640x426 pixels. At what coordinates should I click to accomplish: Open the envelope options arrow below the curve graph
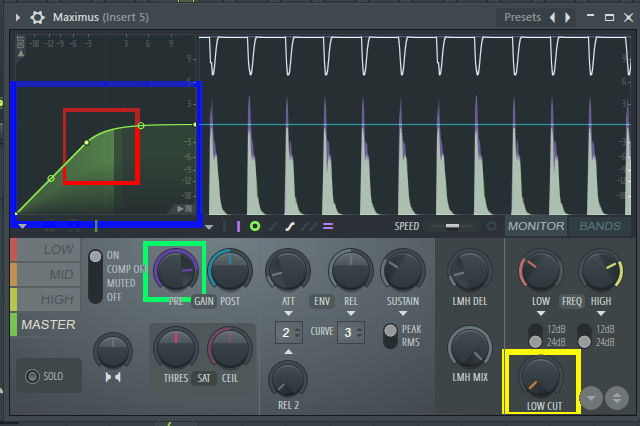(22, 226)
